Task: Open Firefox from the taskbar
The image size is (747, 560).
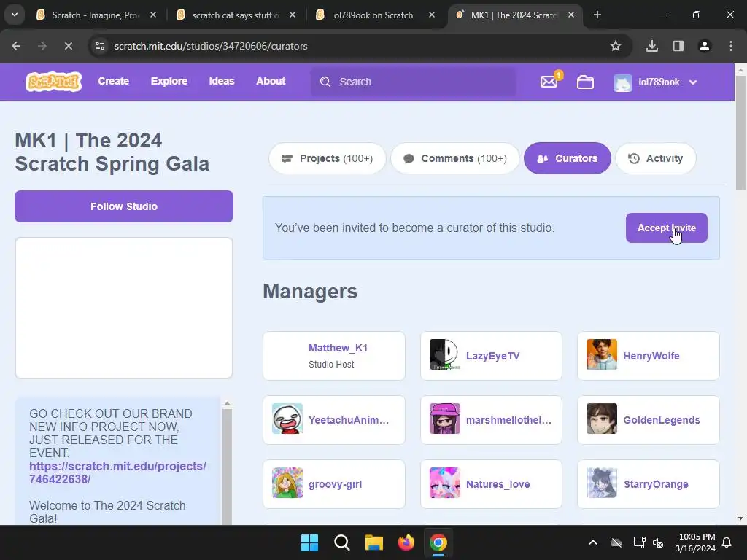Action: (x=406, y=542)
